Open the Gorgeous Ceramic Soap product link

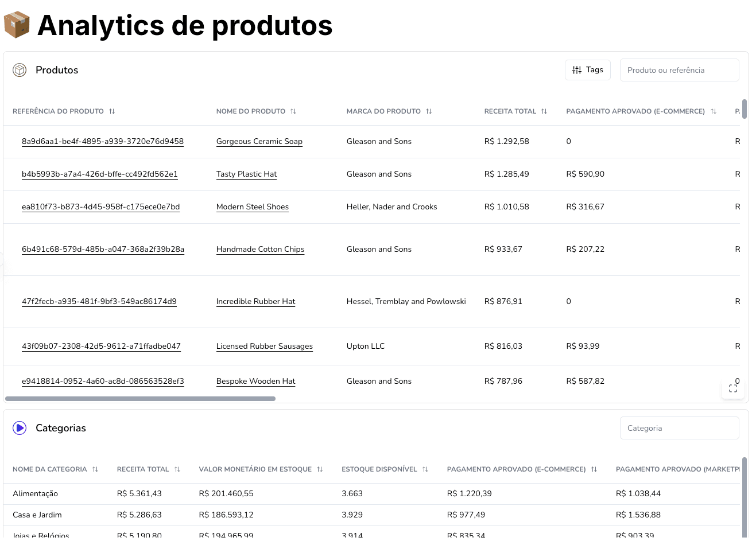259,142
